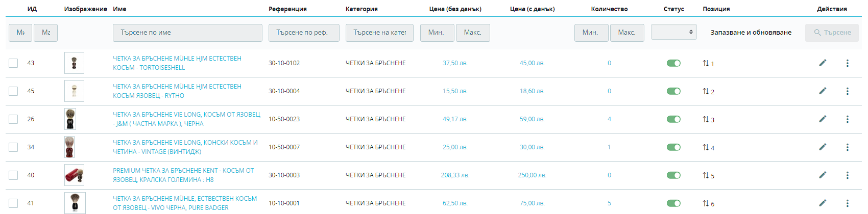Click the Търсене по реф. filter field
The image size is (868, 214).
click(x=304, y=33)
